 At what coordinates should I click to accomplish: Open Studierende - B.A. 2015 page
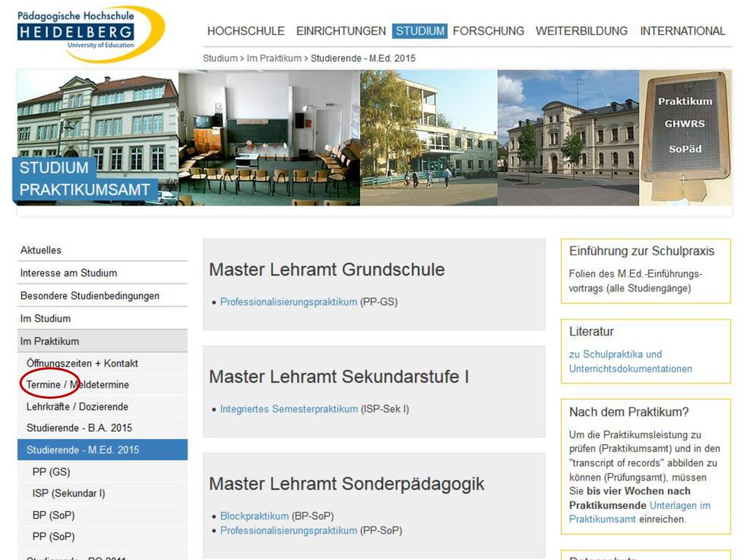[102, 428]
